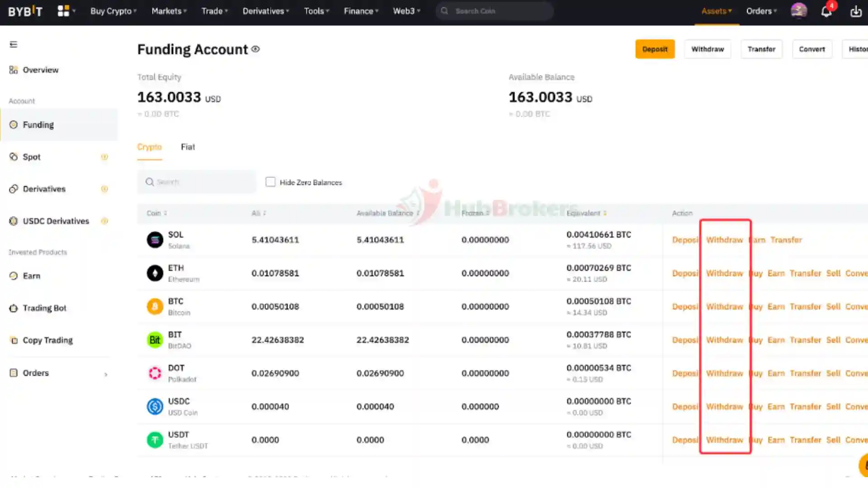Click Withdraw in the ETH row
868x488 pixels.
click(724, 273)
